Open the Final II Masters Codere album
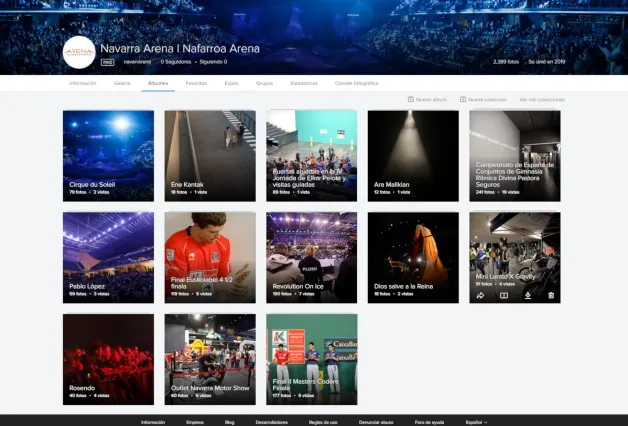Viewport: 628px width, 426px height. [x=312, y=359]
